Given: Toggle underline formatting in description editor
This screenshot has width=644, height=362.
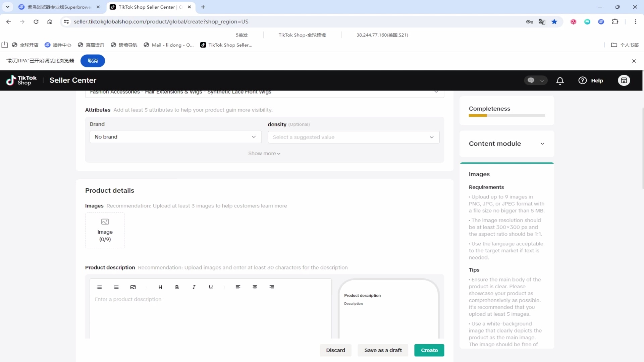Looking at the screenshot, I should (211, 287).
